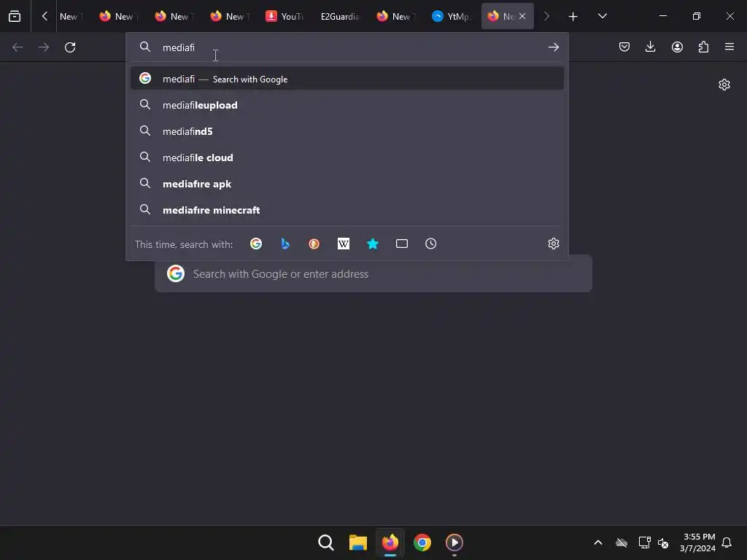Select 'mediafi — Search with Google' suggestion
747x560 pixels.
point(347,79)
